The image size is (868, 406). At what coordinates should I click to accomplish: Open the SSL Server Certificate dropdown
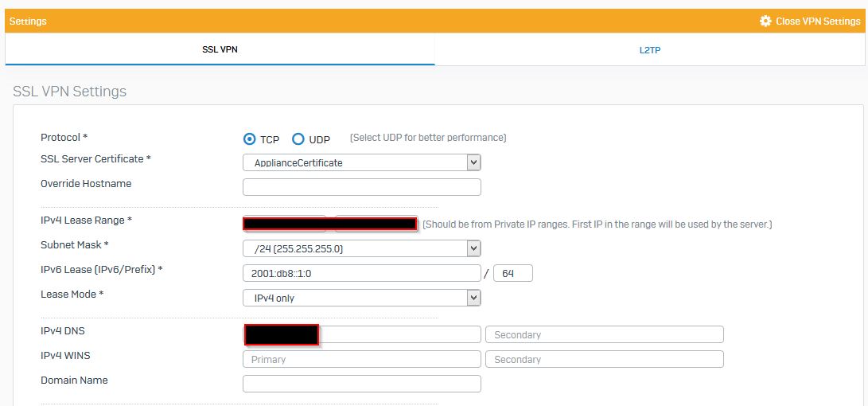pos(362,163)
